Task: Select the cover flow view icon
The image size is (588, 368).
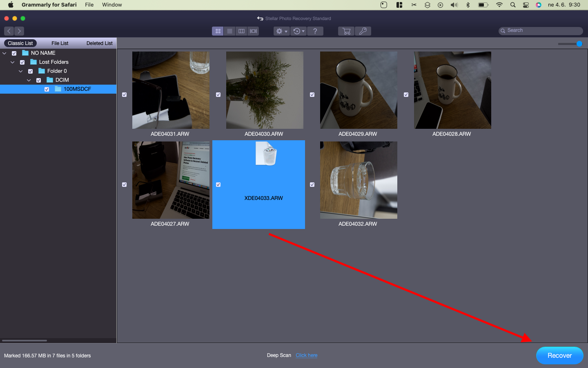Action: (x=253, y=31)
